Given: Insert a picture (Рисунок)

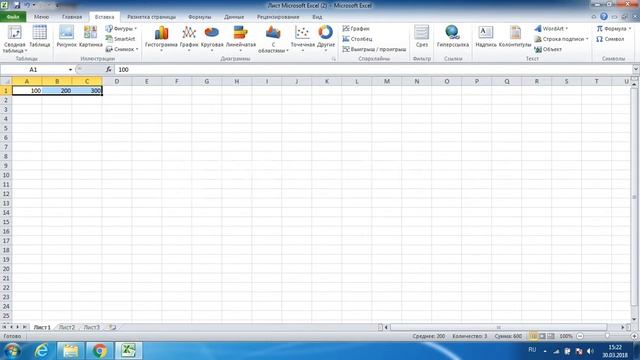Looking at the screenshot, I should tap(67, 37).
